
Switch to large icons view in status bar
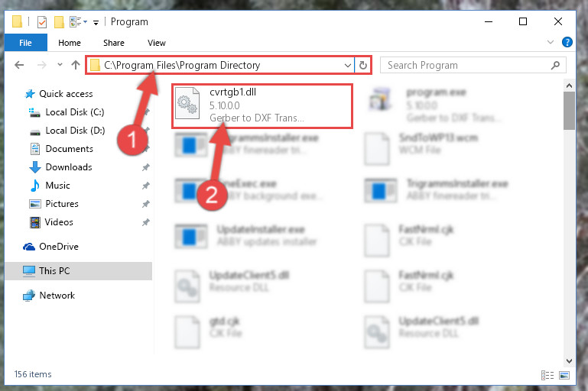tap(564, 375)
